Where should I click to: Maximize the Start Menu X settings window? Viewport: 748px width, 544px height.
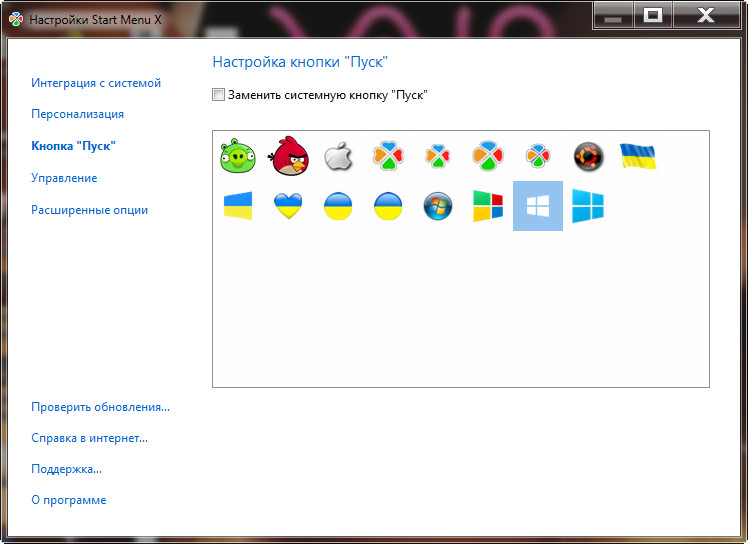click(653, 16)
